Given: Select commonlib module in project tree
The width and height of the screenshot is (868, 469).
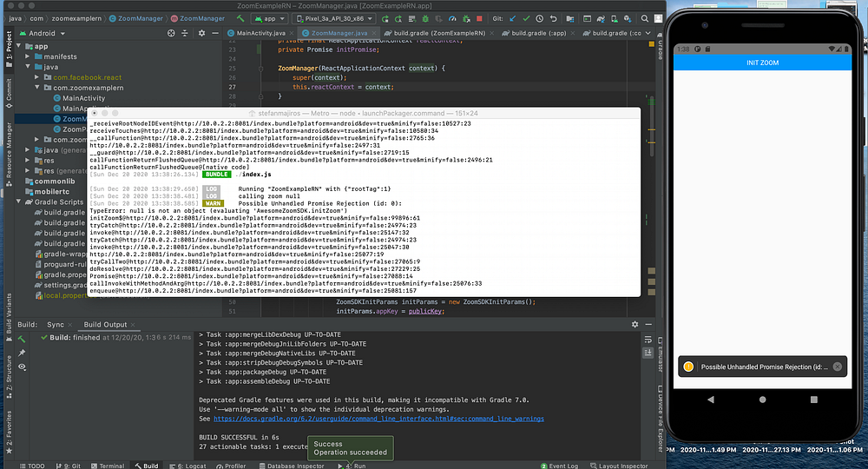Looking at the screenshot, I should tap(49, 181).
